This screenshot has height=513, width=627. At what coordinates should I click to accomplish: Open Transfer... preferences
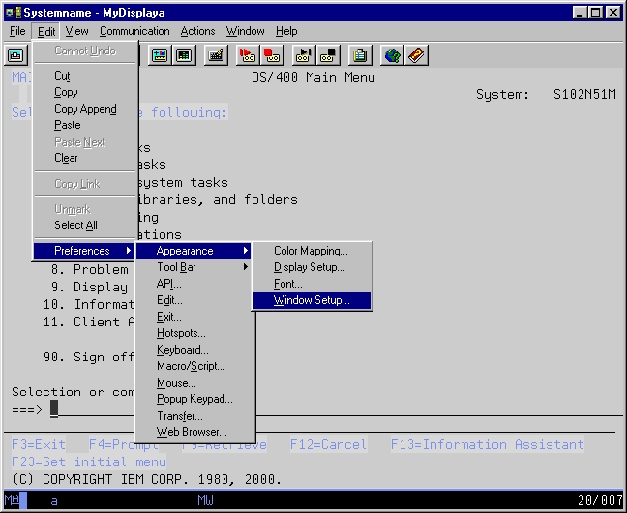194,416
